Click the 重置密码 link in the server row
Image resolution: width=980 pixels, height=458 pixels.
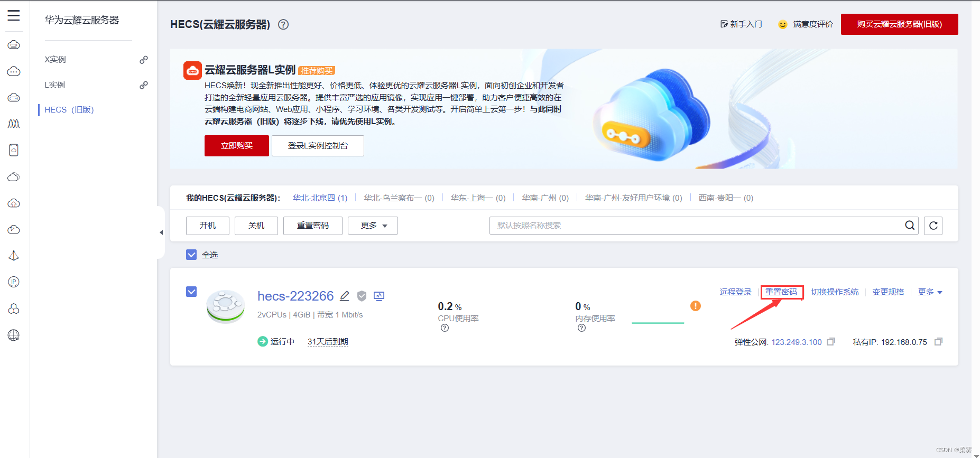(x=781, y=292)
